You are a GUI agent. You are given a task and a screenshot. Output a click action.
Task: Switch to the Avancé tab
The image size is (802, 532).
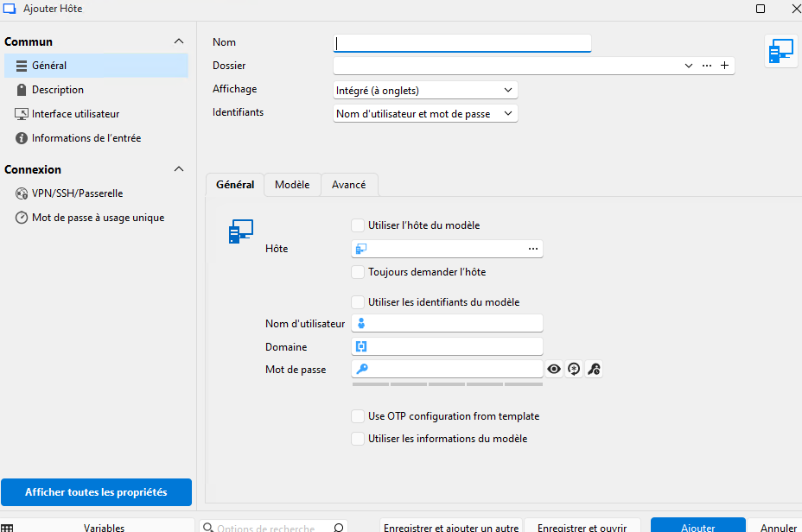point(348,185)
